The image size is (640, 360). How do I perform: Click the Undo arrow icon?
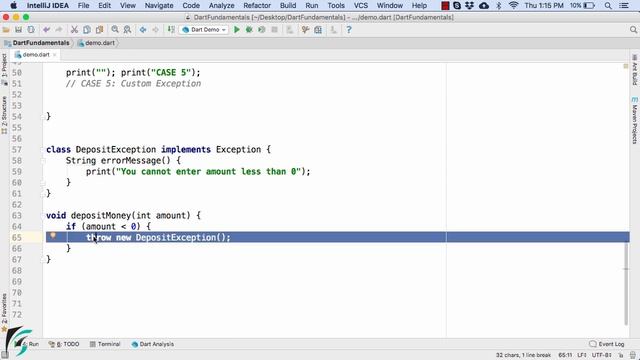pos(47,30)
